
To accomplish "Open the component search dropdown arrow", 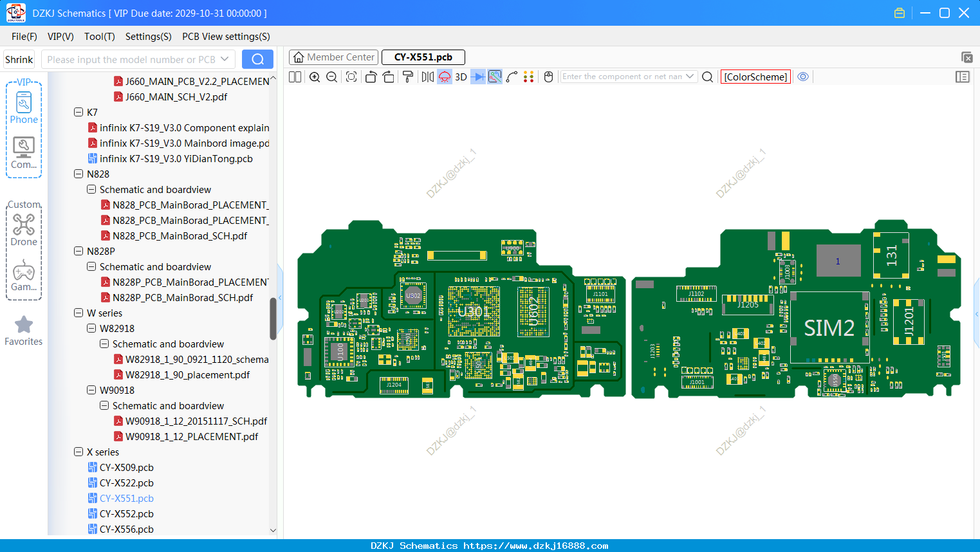I will pos(690,76).
